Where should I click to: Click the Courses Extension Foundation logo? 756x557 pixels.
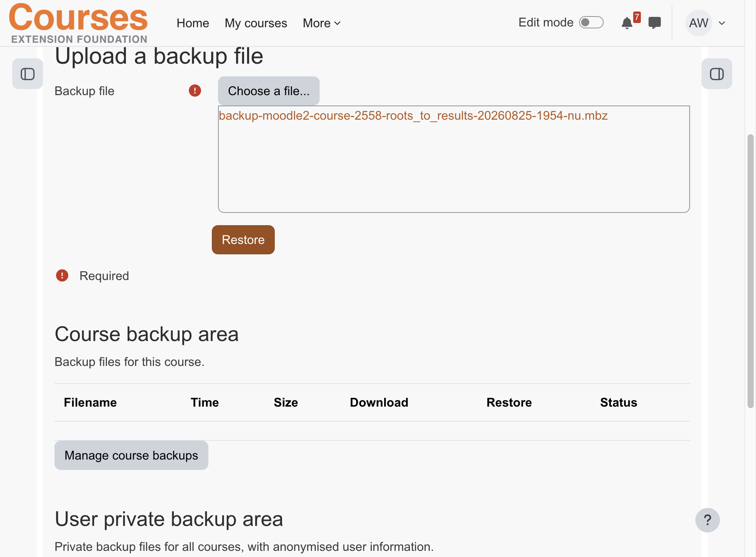78,23
